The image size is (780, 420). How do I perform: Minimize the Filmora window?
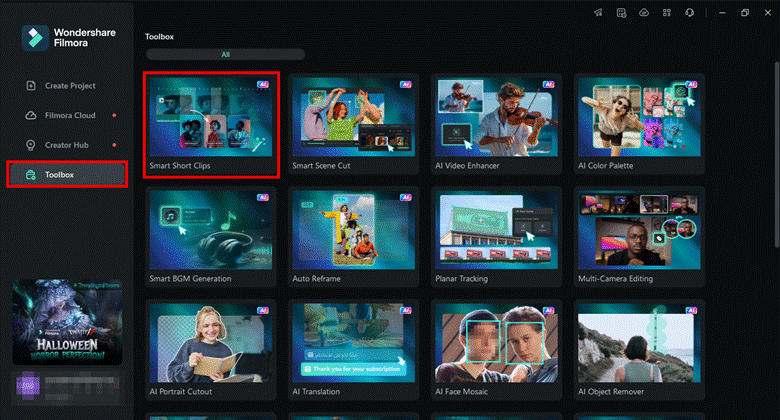[722, 13]
